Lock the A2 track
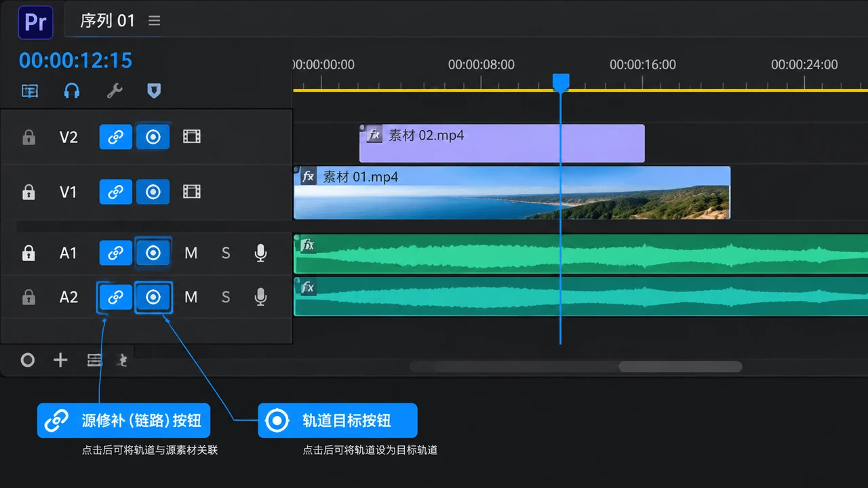 (28, 297)
